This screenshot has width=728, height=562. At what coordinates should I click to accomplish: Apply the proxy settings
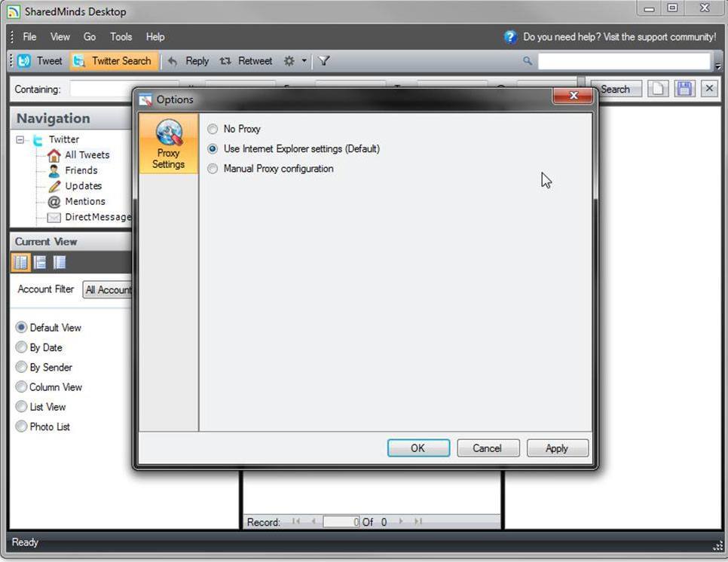click(557, 447)
